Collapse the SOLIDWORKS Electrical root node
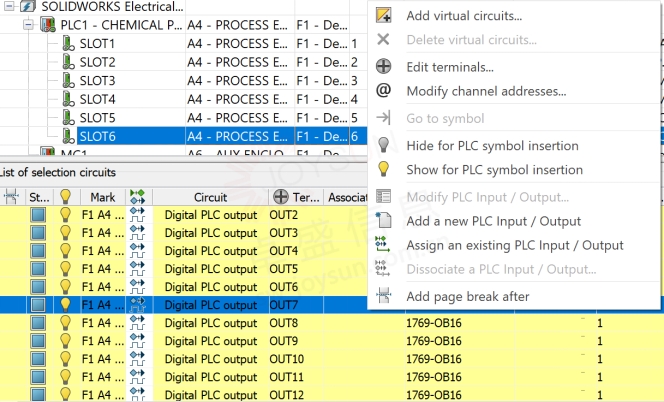Viewport: 664px width, 402px height. 9,6
